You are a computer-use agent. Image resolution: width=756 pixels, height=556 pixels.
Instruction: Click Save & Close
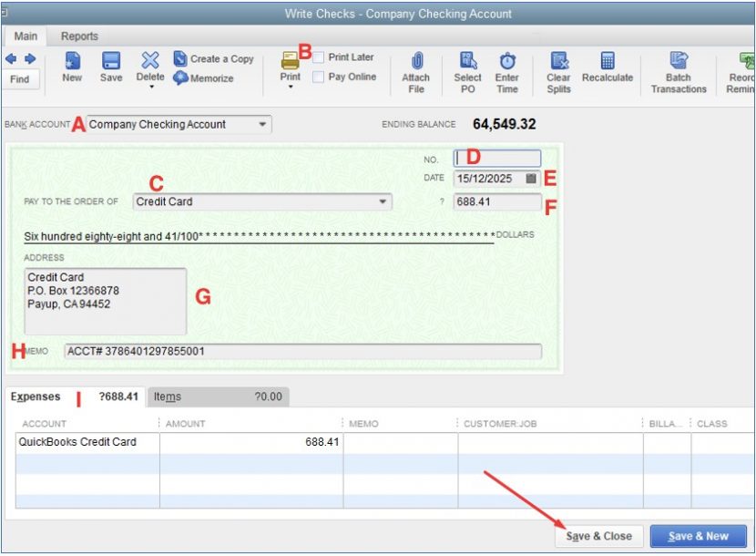click(x=598, y=536)
